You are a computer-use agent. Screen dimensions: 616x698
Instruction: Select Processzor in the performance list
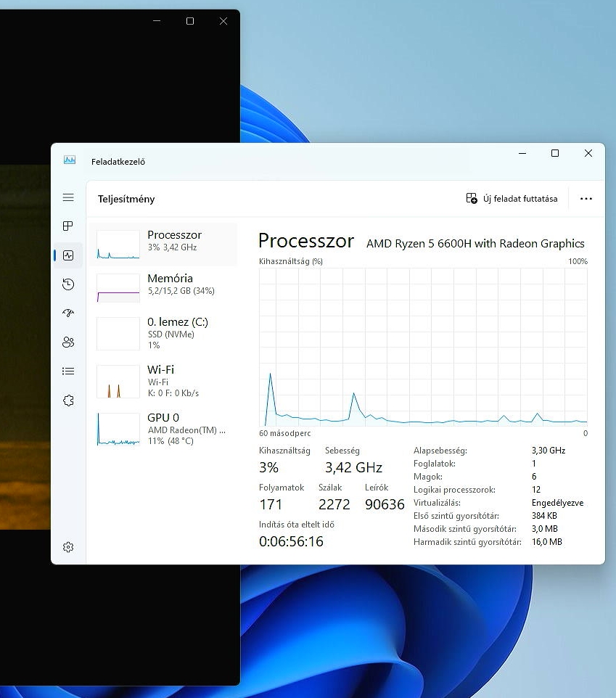tap(164, 245)
